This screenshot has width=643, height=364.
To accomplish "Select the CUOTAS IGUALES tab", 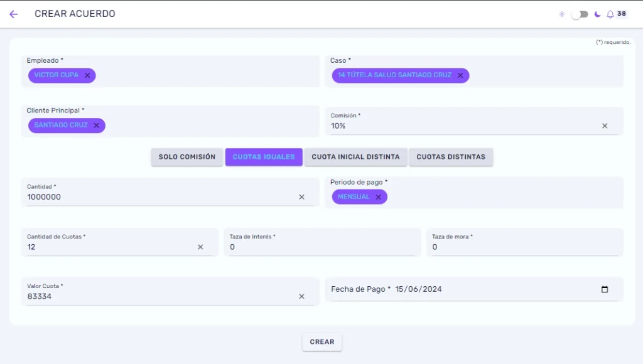I will [x=264, y=157].
